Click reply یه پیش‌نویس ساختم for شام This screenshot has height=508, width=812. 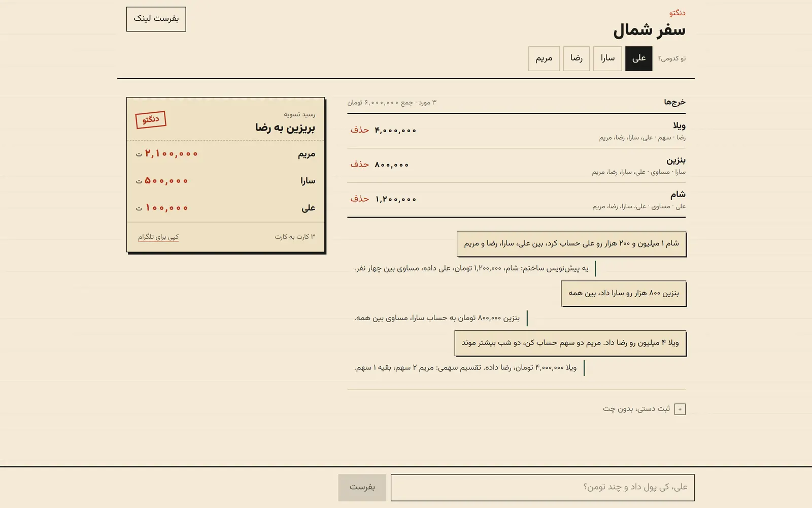471,268
